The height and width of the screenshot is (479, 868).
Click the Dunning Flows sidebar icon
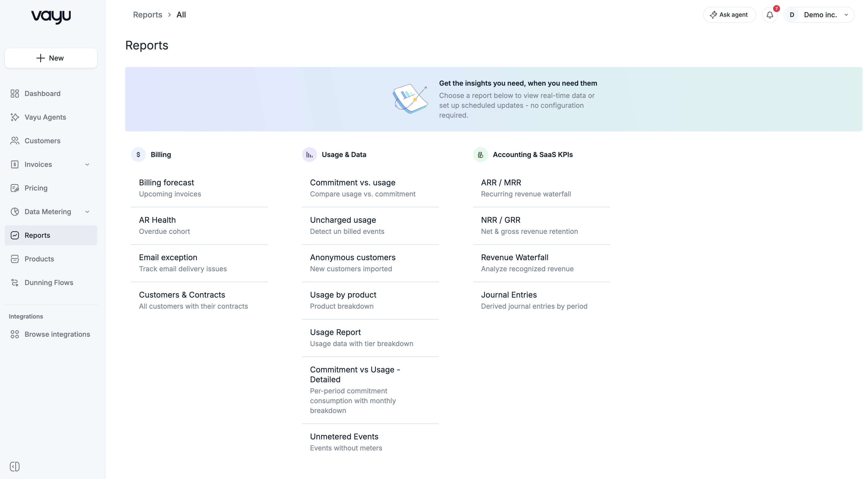click(15, 282)
